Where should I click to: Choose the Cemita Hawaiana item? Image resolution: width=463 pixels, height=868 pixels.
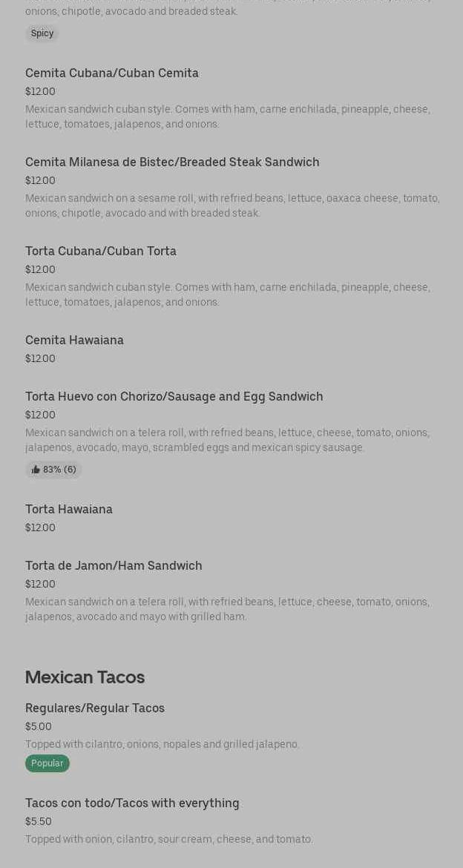tap(74, 340)
